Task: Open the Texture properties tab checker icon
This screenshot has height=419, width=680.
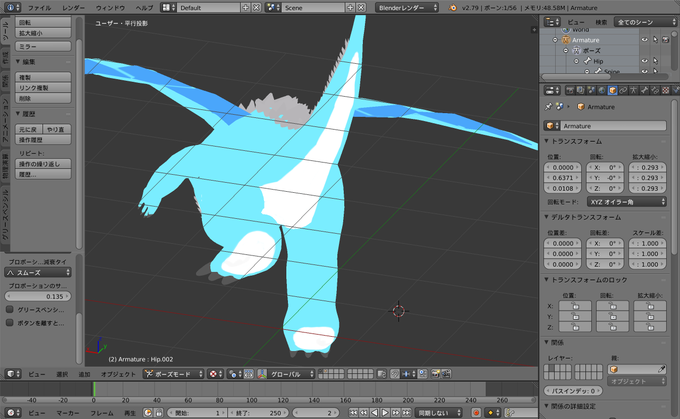Action: pyautogui.click(x=665, y=90)
